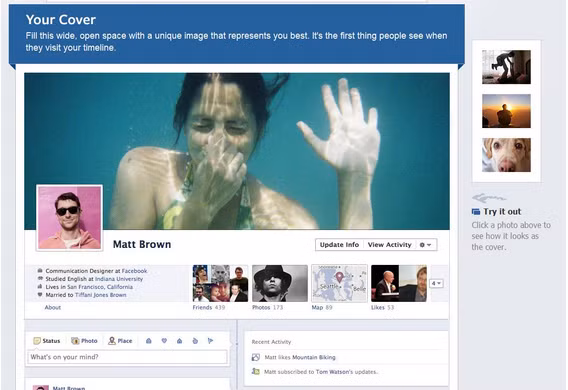Click the heart icon beside Married to
This screenshot has width=568, height=390.
40,294
